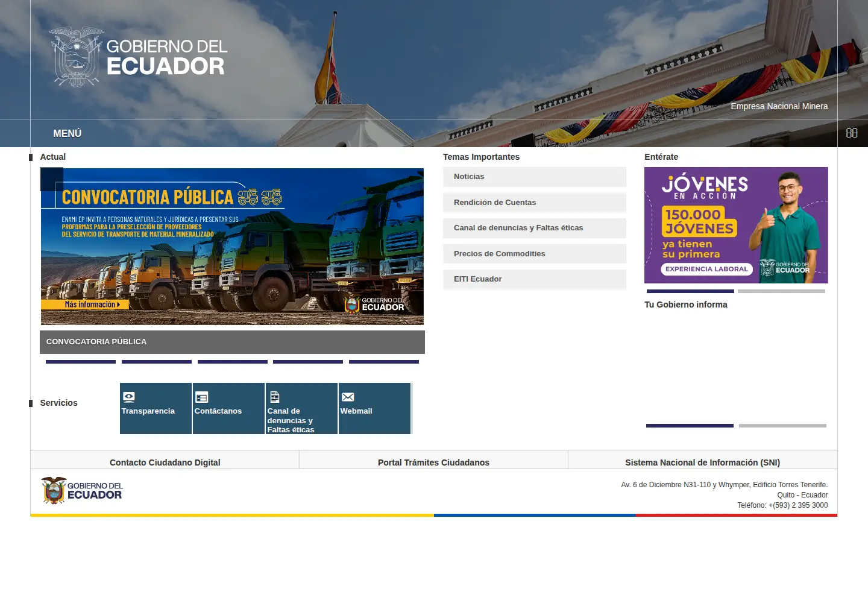Click the grid icon in the MENÚ bar
The image size is (868, 603).
[x=852, y=133]
